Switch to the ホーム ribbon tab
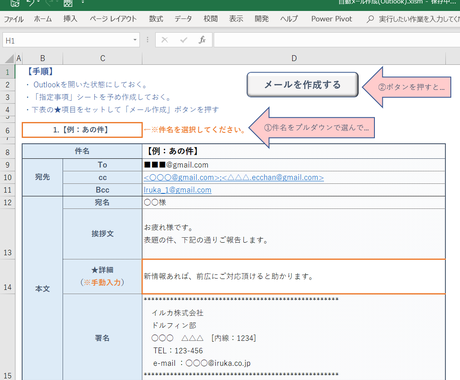 [43, 19]
